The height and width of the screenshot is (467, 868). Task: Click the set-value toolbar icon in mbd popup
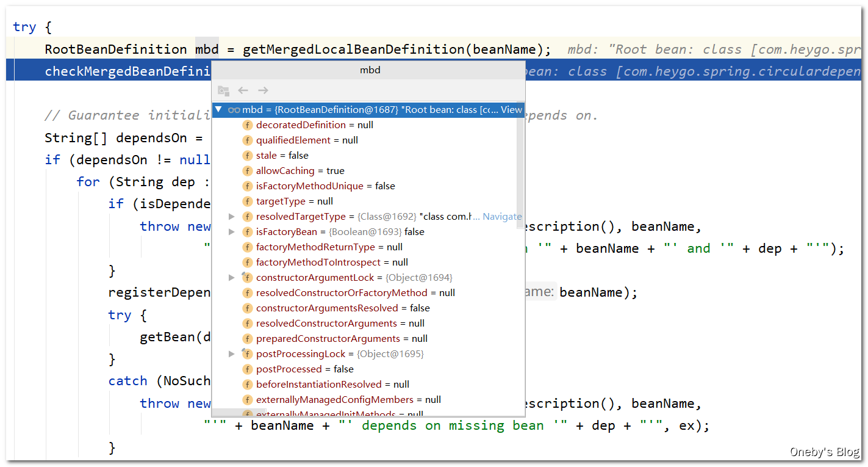(x=224, y=90)
